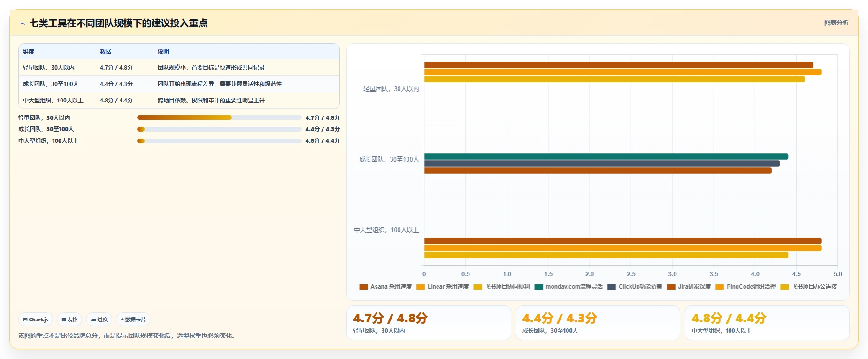
Task: Click the progress row value 4.7分 / 4.8分
Action: pos(323,117)
